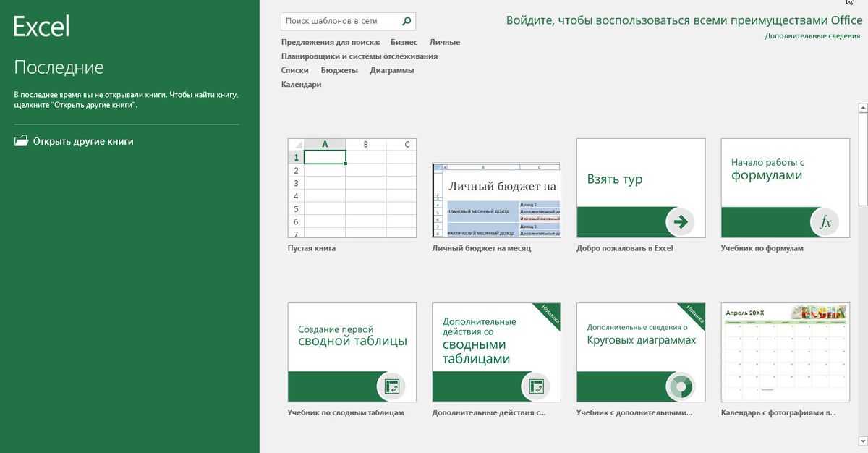Open Дополнительные сведения о Круговых диаграммах thumbnail

click(x=641, y=352)
